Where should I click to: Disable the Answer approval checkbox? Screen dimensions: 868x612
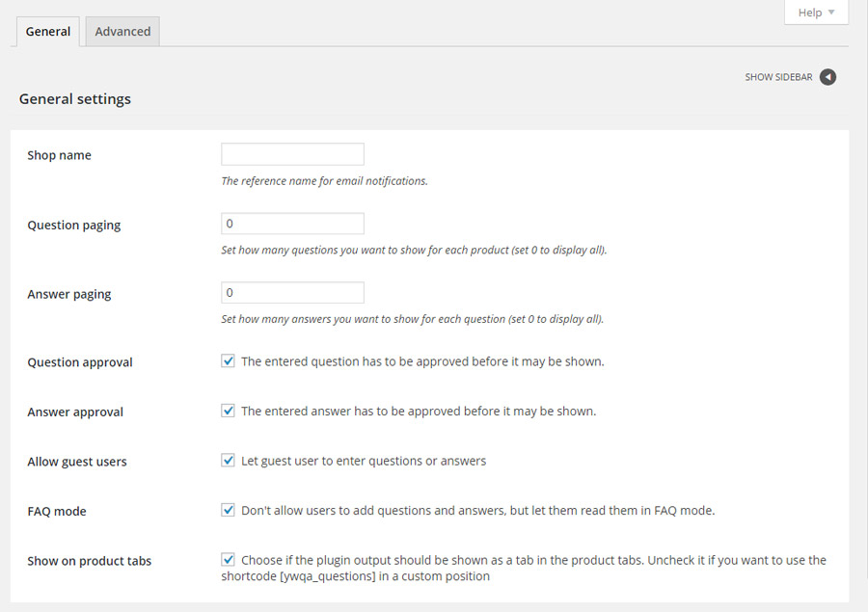coord(229,411)
